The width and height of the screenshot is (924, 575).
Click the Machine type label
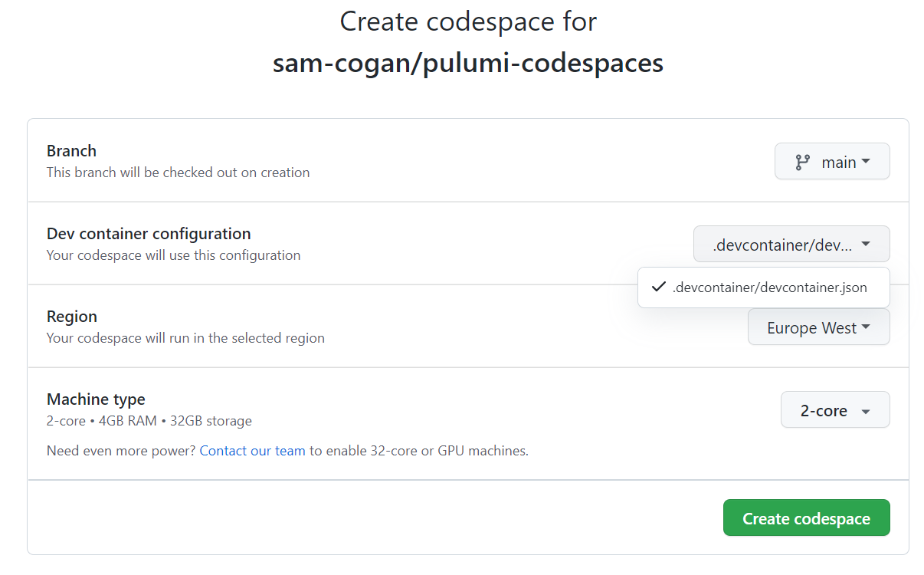96,399
